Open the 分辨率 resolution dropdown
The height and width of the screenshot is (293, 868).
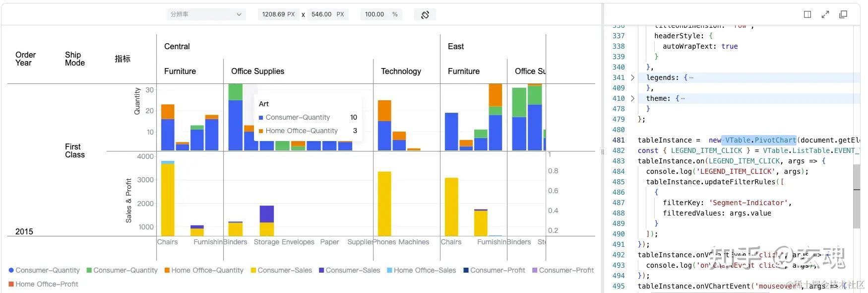[x=206, y=14]
